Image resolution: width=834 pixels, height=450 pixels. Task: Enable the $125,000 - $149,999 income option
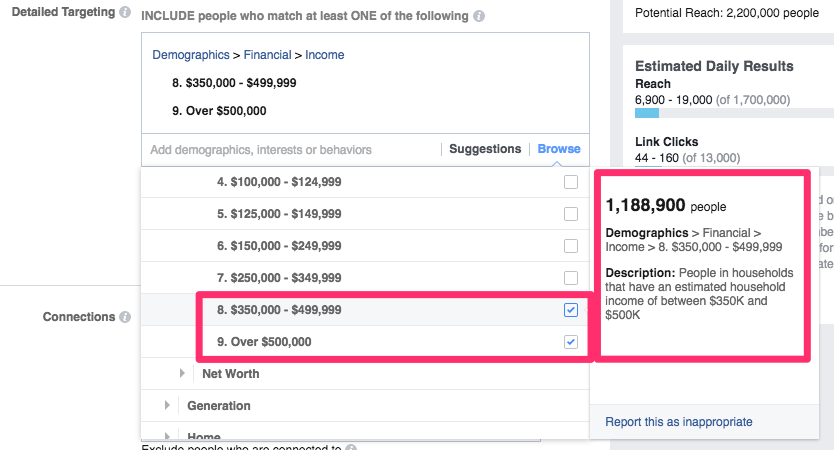click(571, 214)
